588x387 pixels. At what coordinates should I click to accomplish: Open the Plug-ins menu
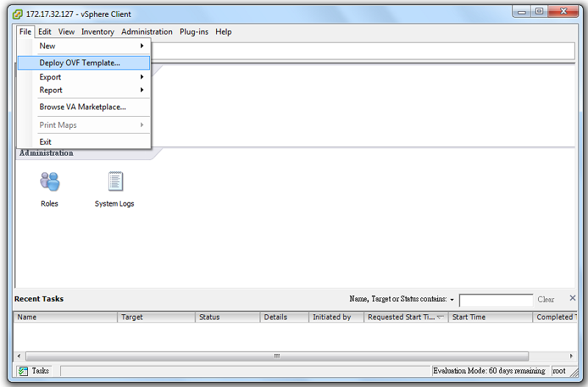click(x=194, y=32)
